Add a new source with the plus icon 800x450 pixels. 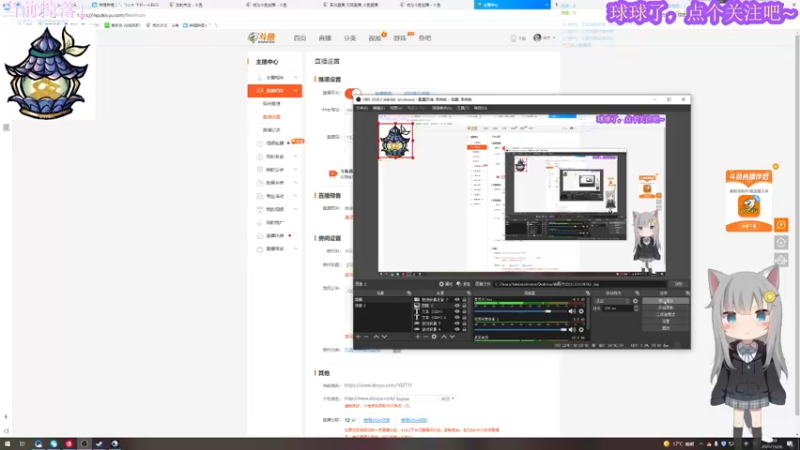[x=417, y=337]
